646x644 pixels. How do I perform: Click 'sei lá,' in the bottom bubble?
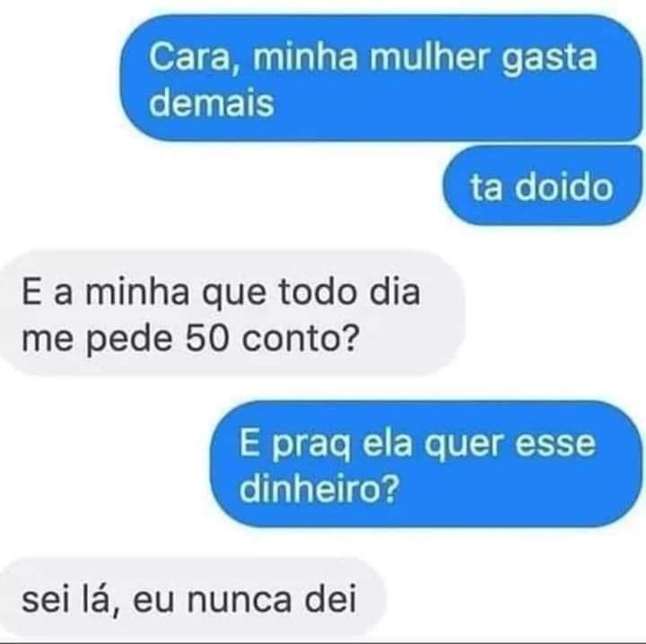tap(71, 601)
